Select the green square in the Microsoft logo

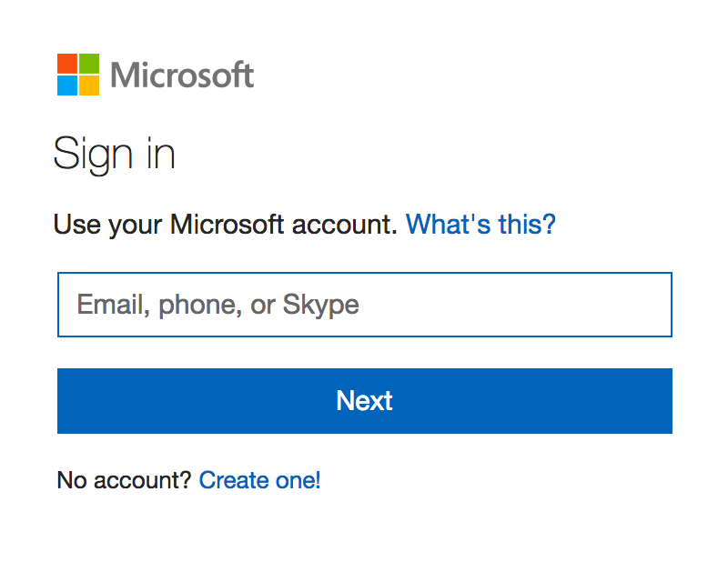[87, 63]
